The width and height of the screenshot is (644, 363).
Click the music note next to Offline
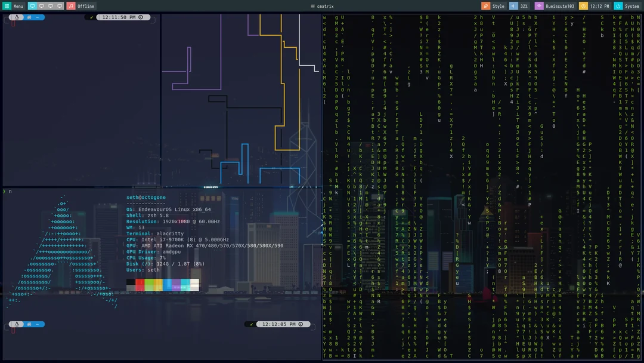pos(71,5)
